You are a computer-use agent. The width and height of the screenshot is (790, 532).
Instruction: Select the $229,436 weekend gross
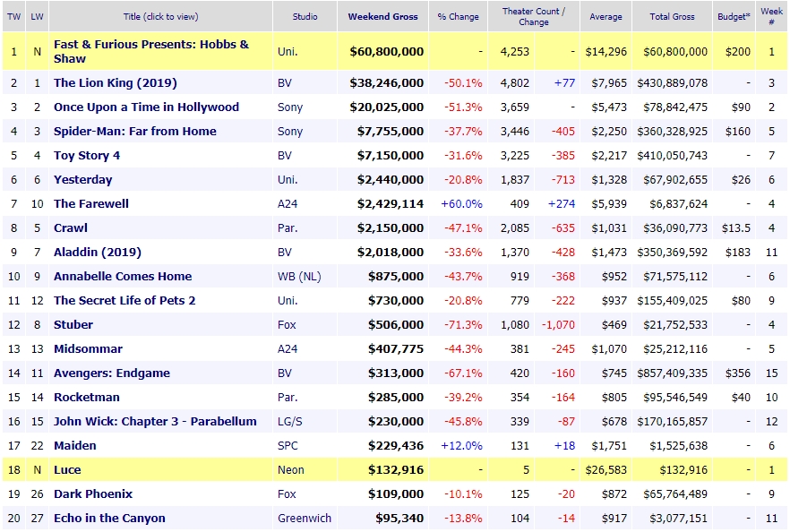pyautogui.click(x=396, y=446)
